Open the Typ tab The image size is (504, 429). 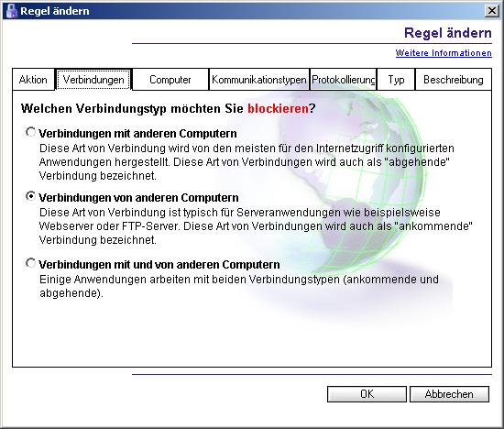[396, 80]
